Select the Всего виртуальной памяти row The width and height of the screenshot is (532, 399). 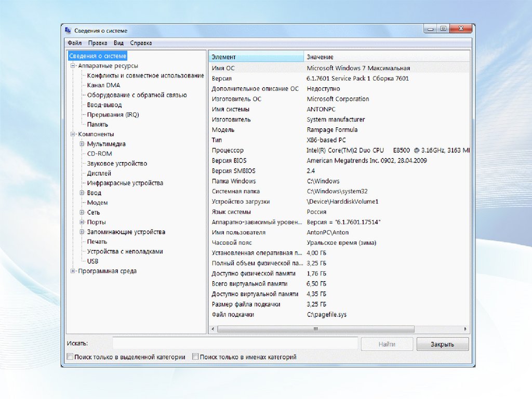coord(339,284)
